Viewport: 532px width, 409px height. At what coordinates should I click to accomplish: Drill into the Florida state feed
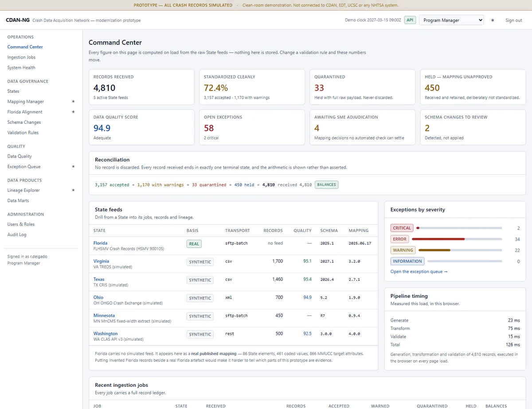pyautogui.click(x=100, y=243)
